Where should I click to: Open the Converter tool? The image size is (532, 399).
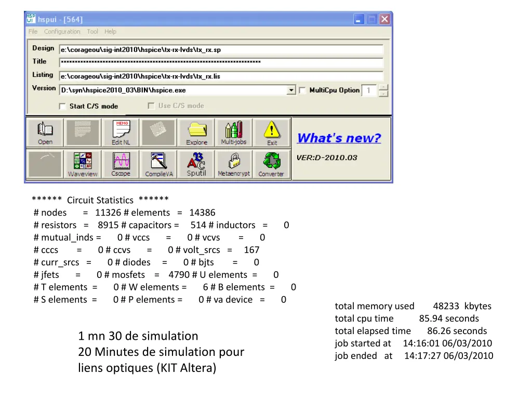click(x=271, y=164)
